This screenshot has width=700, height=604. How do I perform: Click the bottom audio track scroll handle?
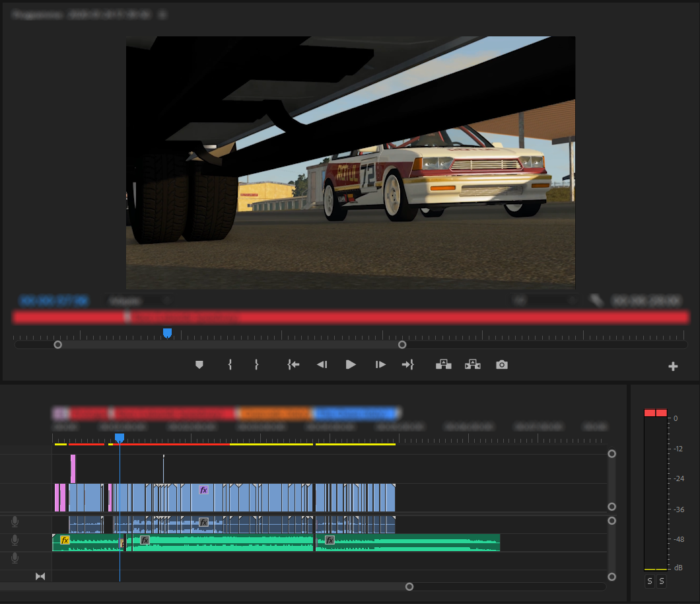(612, 577)
